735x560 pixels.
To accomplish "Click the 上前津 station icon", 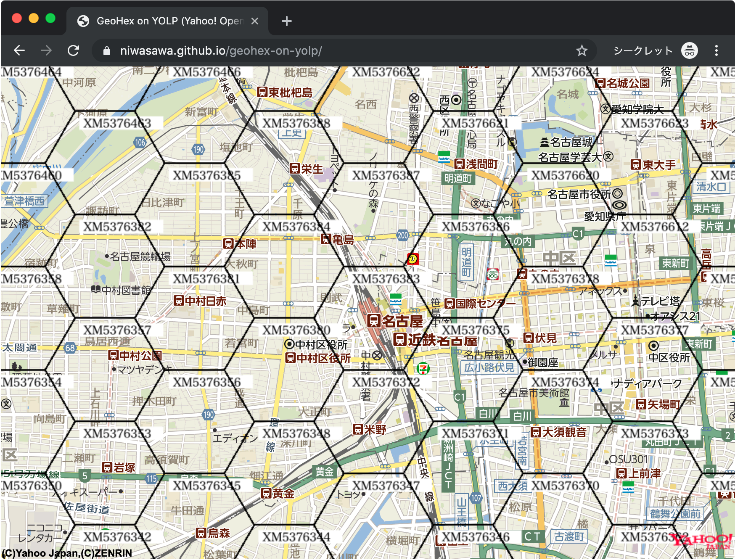I will tap(621, 473).
